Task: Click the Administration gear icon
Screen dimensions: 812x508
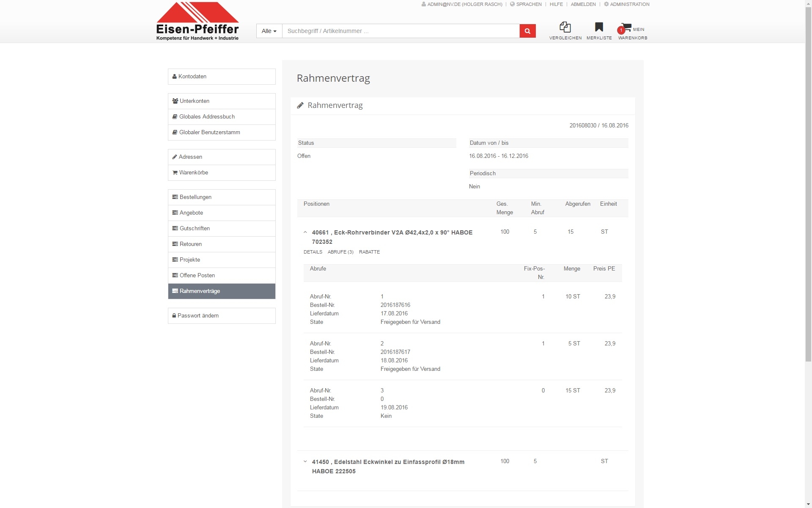Action: [606, 4]
